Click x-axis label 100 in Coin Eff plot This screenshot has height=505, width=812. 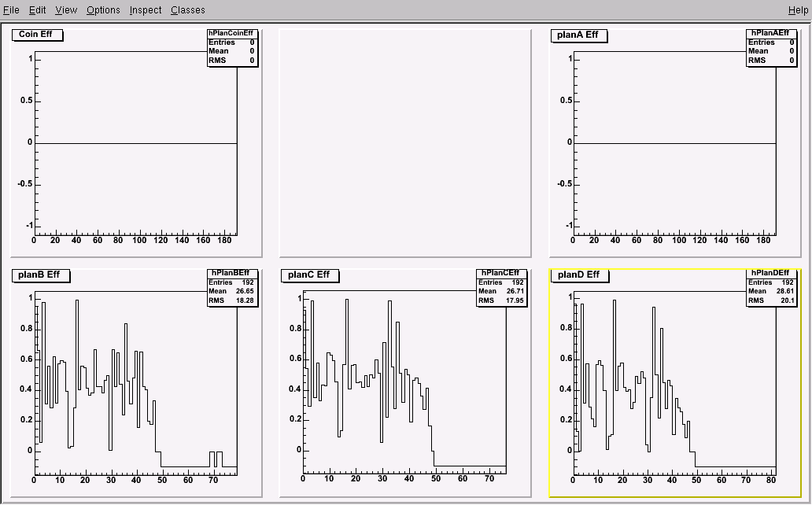point(139,241)
